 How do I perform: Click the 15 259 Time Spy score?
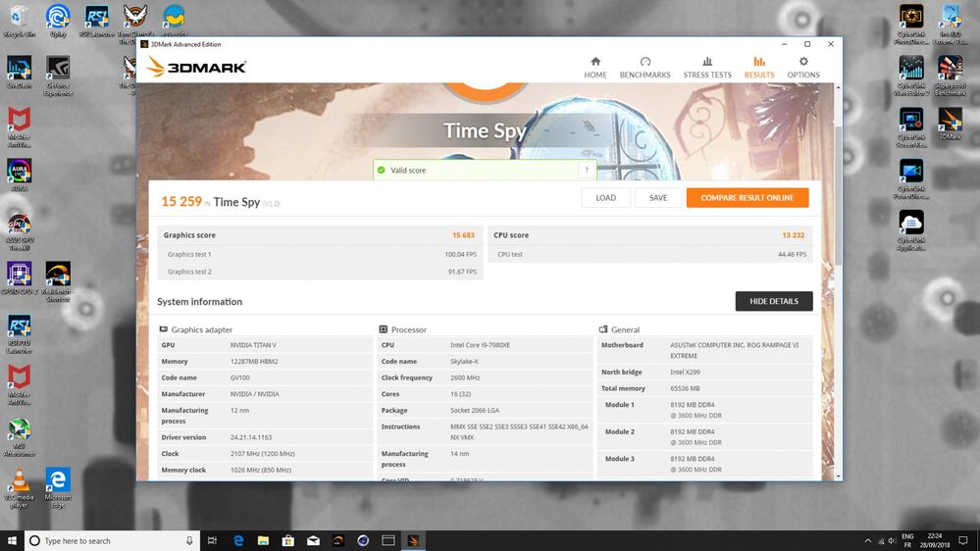pos(181,201)
